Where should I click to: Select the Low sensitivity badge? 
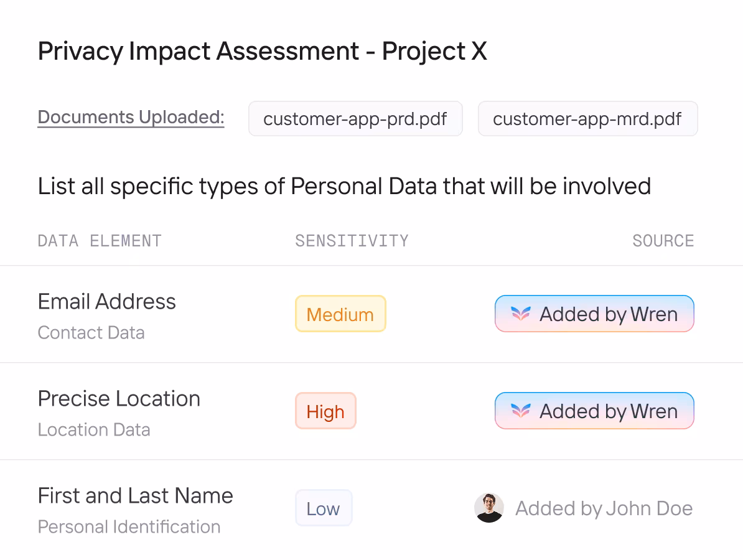tap(324, 508)
